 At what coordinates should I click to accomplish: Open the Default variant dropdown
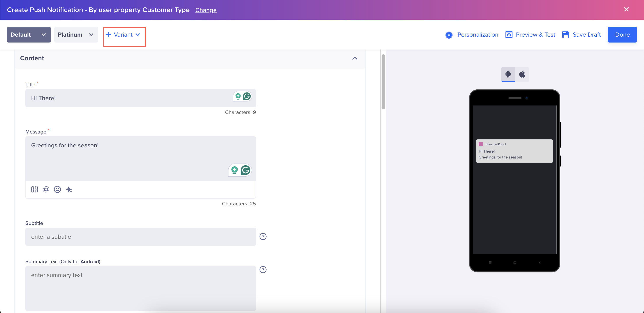[28, 35]
